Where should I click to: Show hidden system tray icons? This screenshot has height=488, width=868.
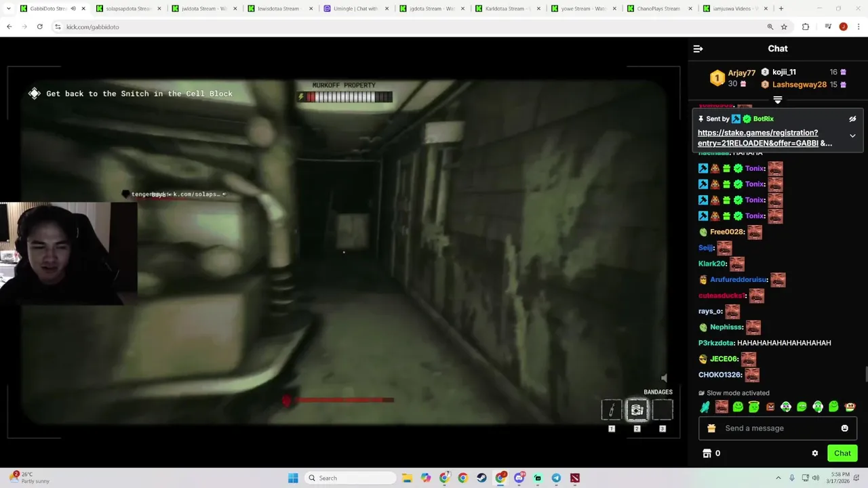point(778,478)
